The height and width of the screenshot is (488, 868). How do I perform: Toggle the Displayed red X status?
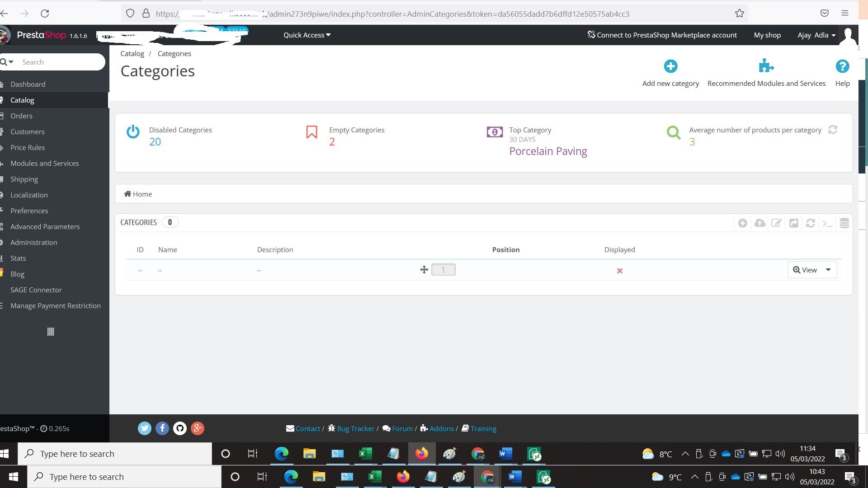[x=619, y=271]
